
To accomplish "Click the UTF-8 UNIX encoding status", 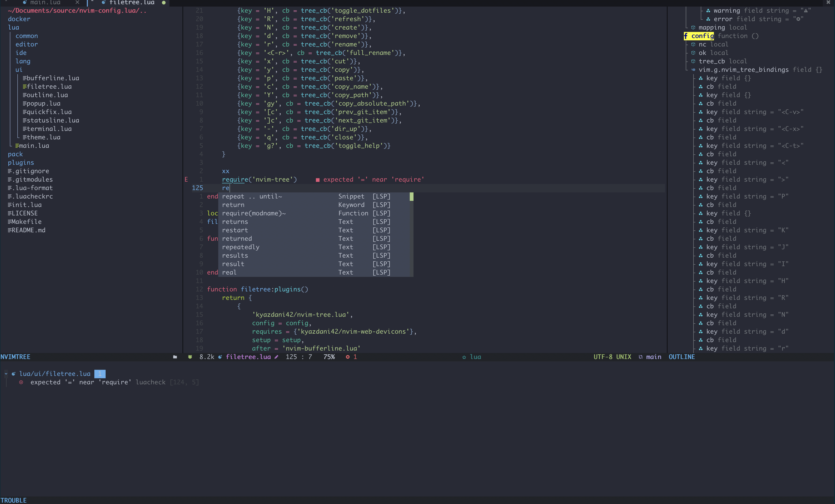I will [x=612, y=357].
